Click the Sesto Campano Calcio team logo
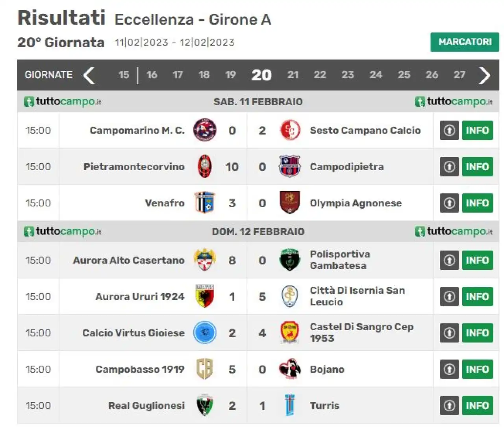 coord(290,130)
